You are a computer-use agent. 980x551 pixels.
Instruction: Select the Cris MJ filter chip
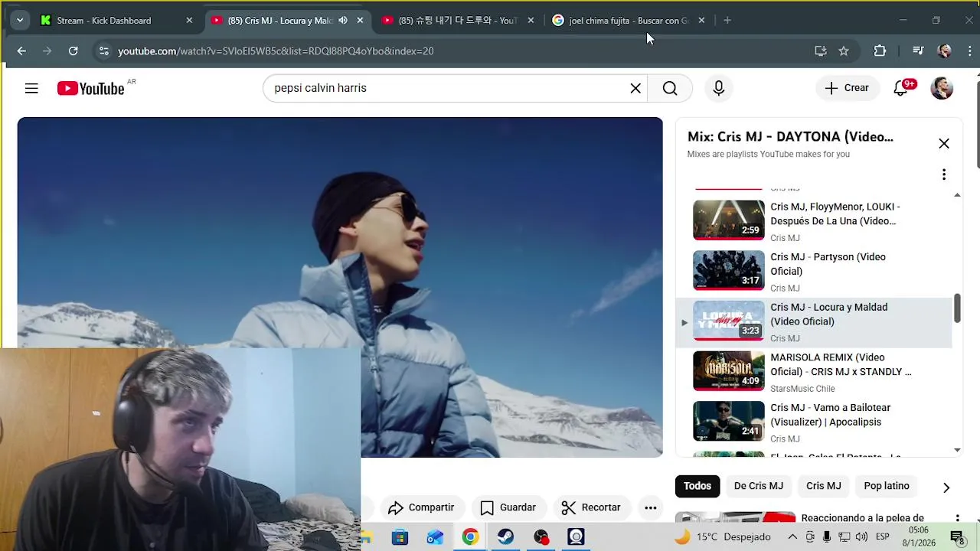(x=824, y=486)
